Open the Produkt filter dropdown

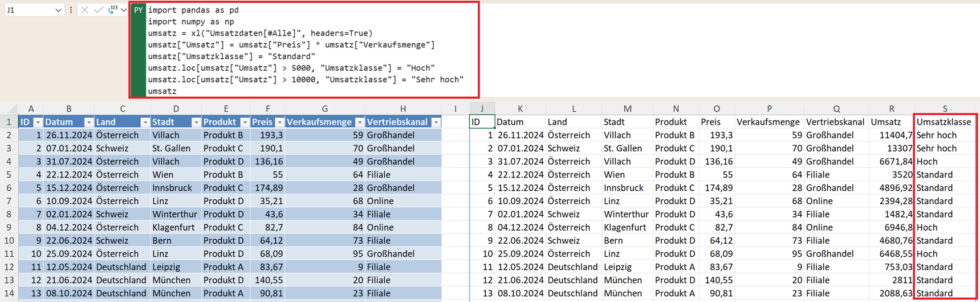[x=245, y=122]
